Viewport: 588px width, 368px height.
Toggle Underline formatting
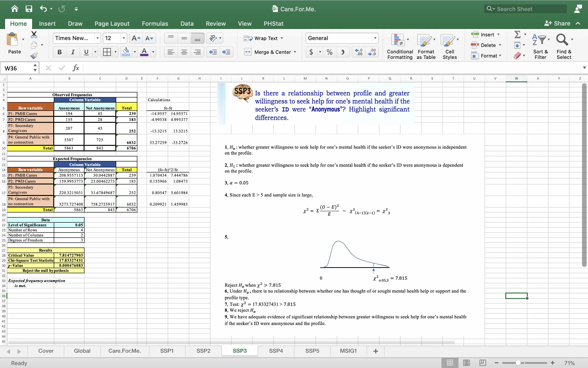point(86,52)
